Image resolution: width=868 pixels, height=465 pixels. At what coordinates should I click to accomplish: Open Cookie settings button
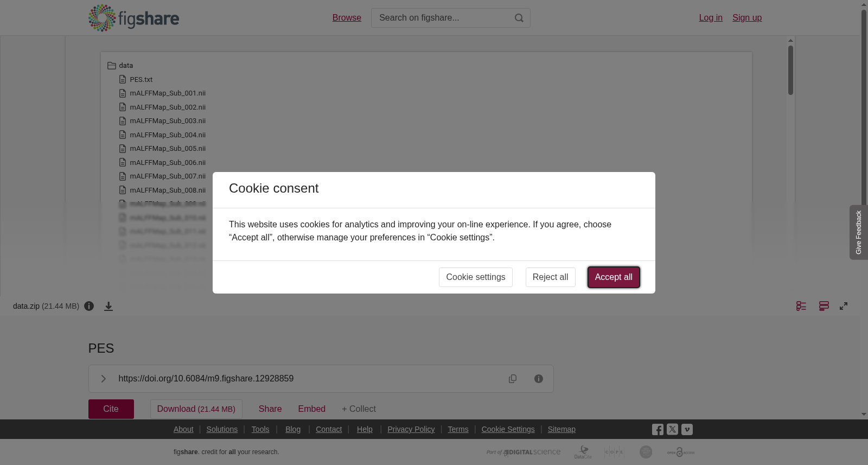(x=476, y=277)
